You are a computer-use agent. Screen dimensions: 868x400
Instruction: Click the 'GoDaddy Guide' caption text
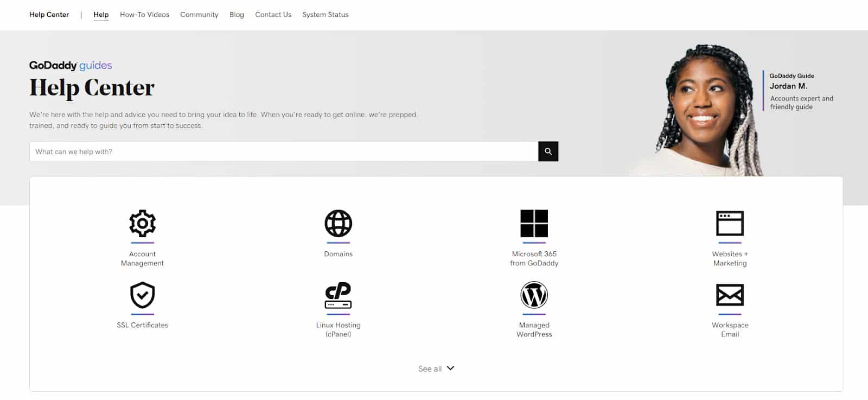[x=792, y=76]
